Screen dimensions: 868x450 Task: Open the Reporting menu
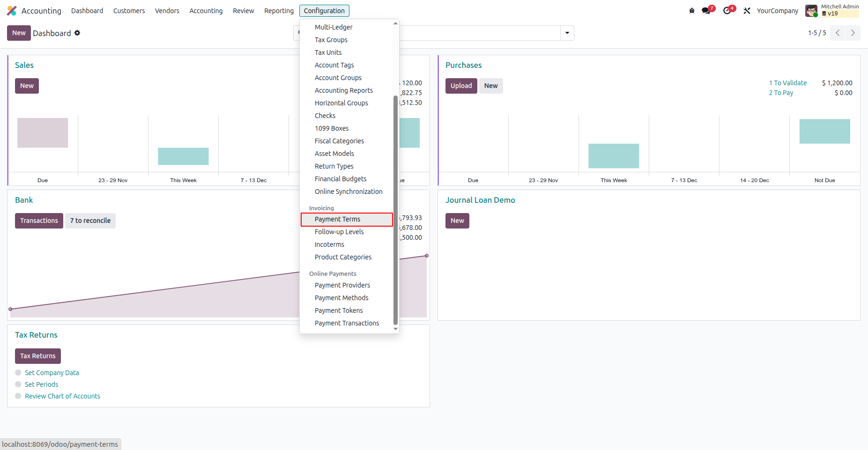coord(279,11)
